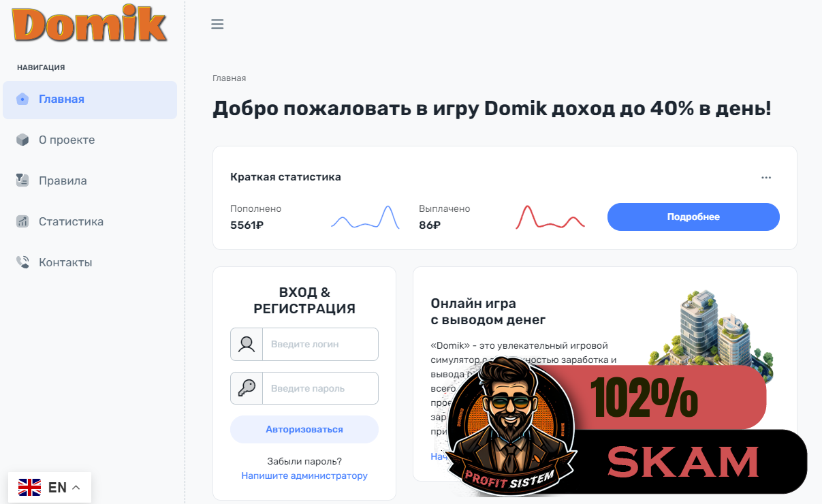This screenshot has height=504, width=822.
Task: Click the phone icon beside Контакты
Action: [22, 262]
